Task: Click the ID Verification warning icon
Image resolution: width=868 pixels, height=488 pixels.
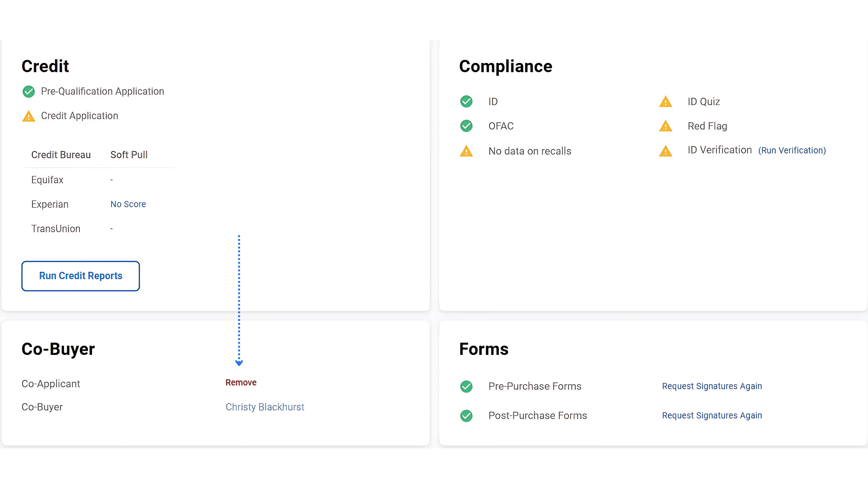Action: point(666,151)
